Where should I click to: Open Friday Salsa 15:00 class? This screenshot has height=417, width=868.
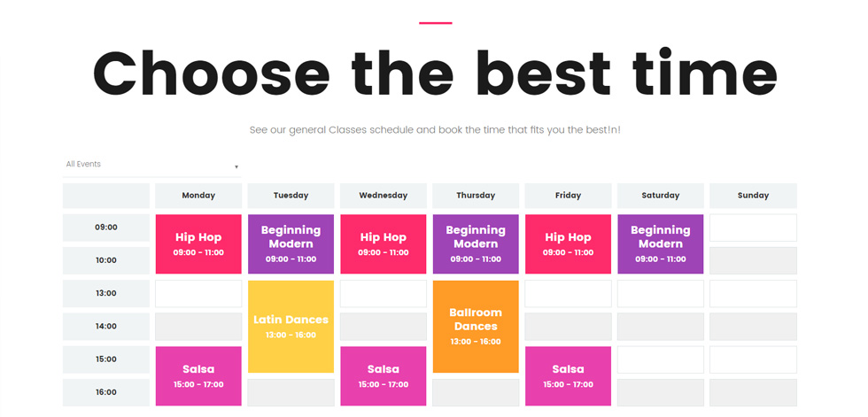568,376
